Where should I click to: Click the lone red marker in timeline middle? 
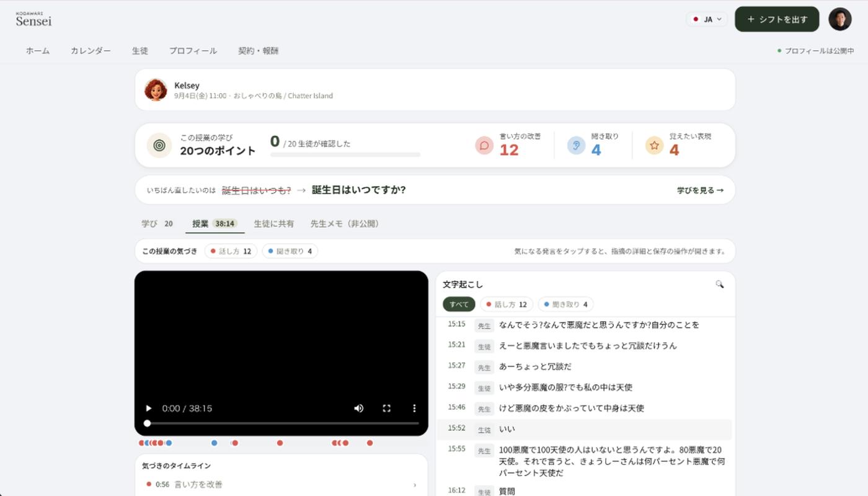(280, 443)
